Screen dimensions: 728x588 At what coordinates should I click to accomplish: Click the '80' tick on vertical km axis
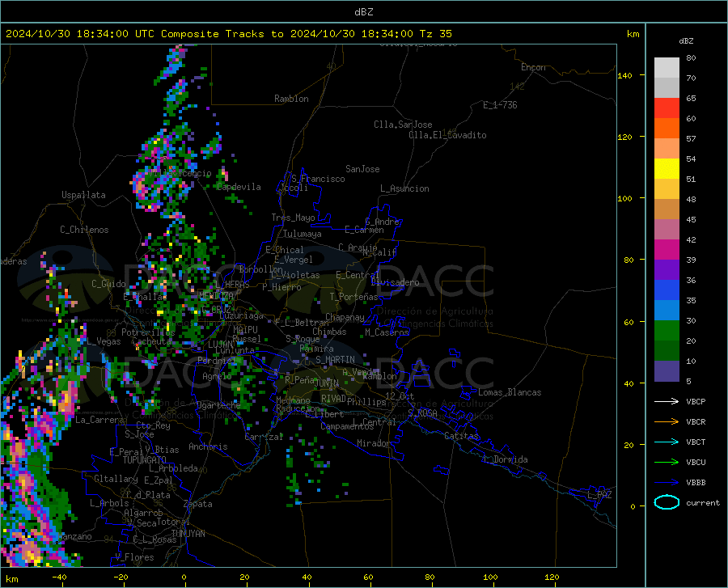[629, 260]
